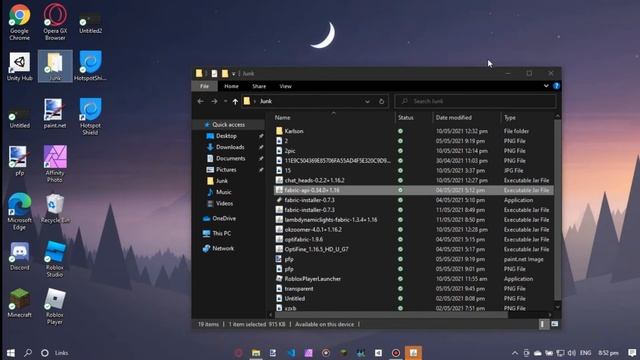Open Unity Hub desktop shortcut
Image resolution: width=640 pixels, height=360 pixels.
[x=19, y=66]
